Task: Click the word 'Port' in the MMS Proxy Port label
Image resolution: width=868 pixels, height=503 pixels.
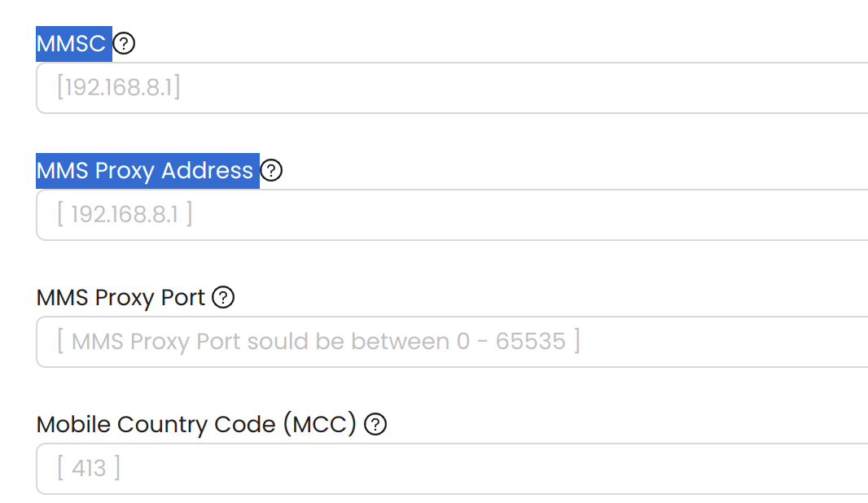Action: (183, 298)
